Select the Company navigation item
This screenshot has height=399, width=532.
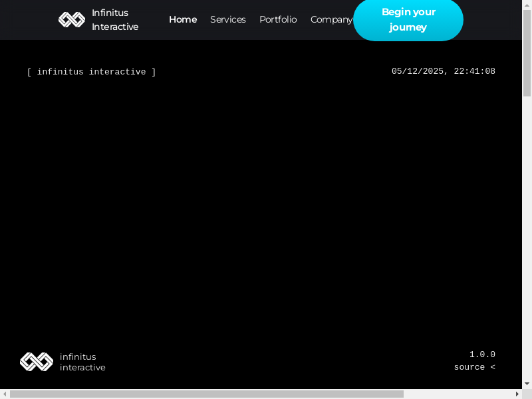[331, 20]
